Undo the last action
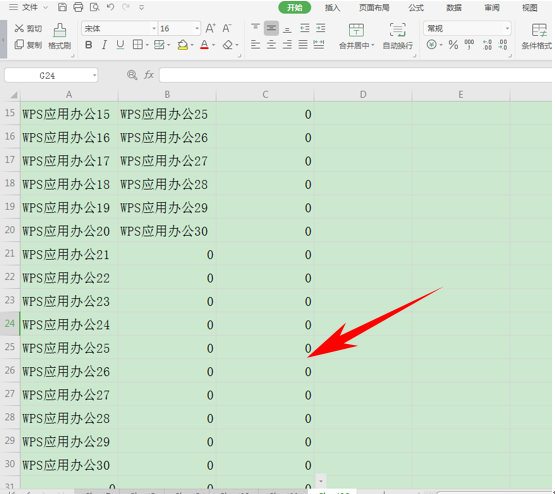 pos(110,7)
